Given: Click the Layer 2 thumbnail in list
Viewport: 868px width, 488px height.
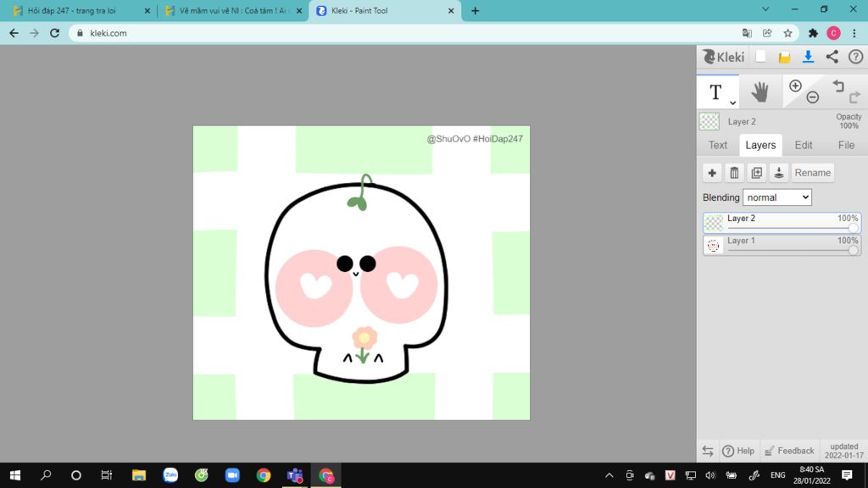Looking at the screenshot, I should (714, 223).
